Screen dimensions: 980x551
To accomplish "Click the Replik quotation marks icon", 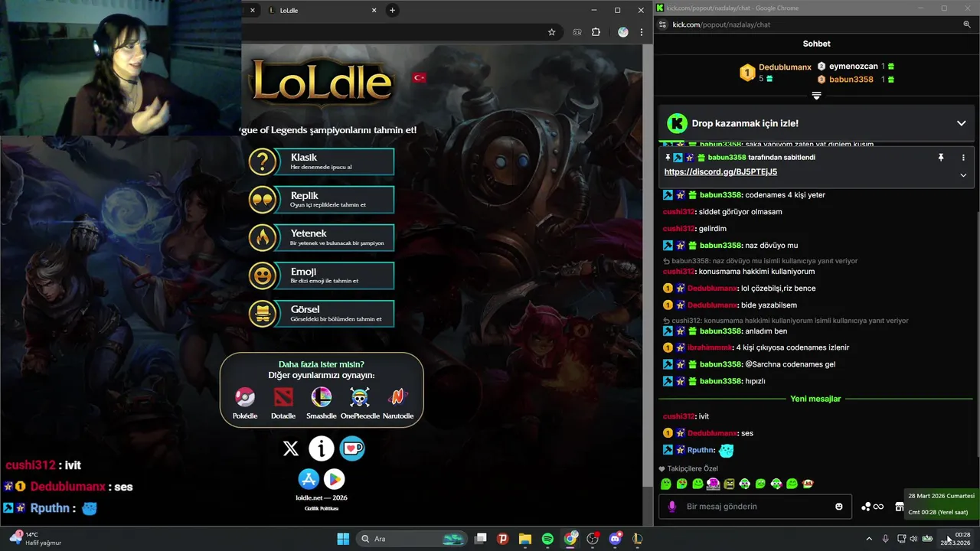I will [x=263, y=200].
